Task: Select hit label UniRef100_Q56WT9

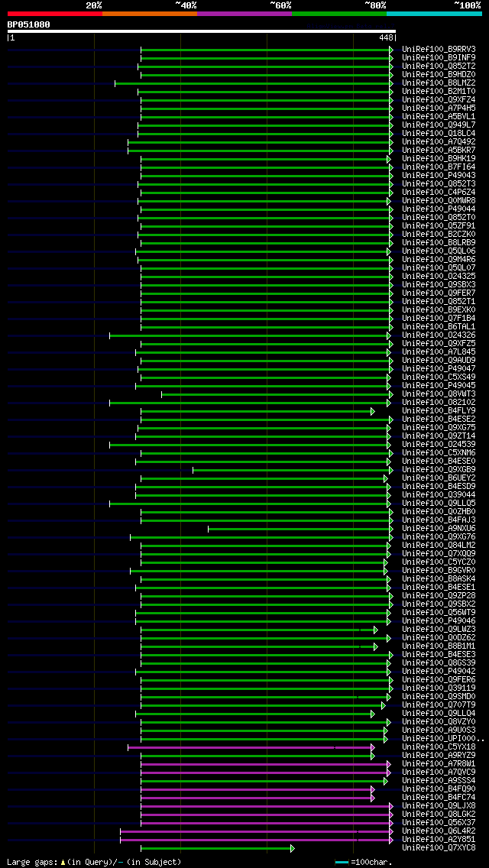Action: click(x=439, y=612)
